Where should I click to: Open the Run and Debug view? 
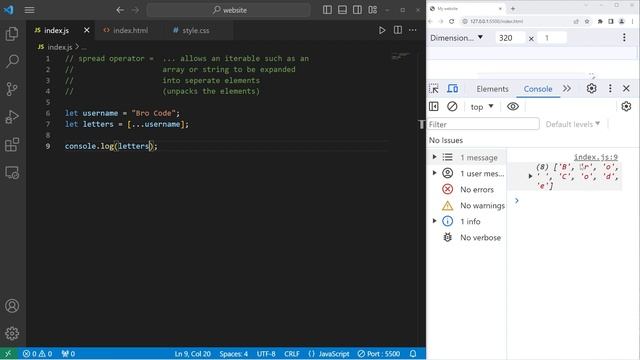[12, 117]
